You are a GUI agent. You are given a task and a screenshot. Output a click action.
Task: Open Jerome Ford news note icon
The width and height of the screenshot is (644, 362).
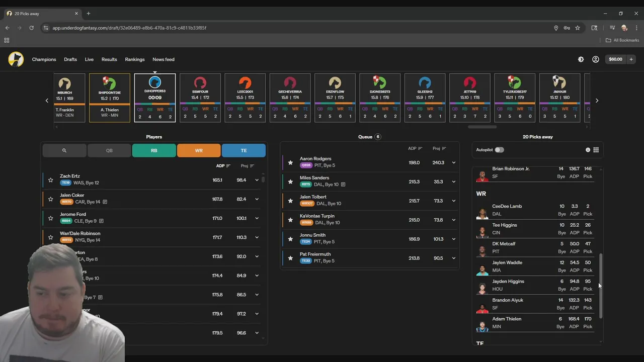pyautogui.click(x=101, y=221)
